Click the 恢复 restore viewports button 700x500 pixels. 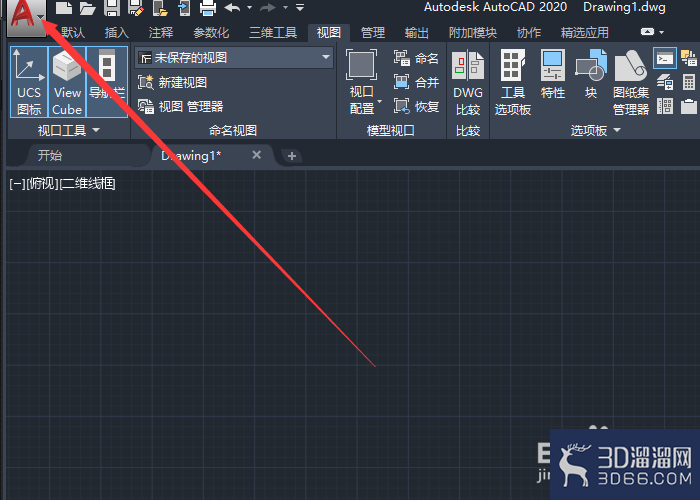click(x=416, y=107)
